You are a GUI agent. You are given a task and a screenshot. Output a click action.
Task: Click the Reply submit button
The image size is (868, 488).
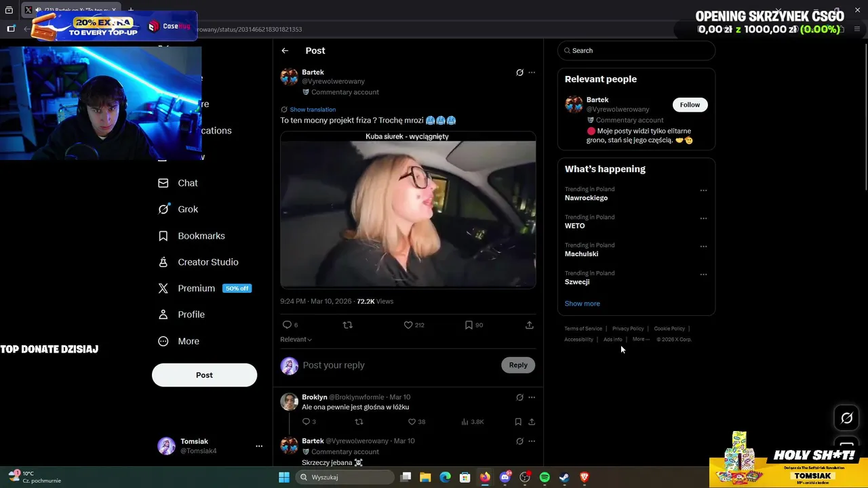point(518,365)
